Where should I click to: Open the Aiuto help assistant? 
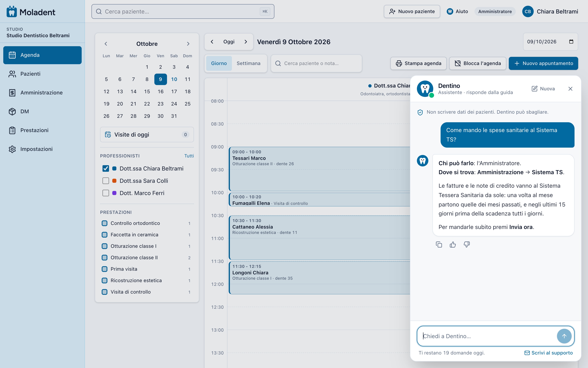click(x=457, y=11)
